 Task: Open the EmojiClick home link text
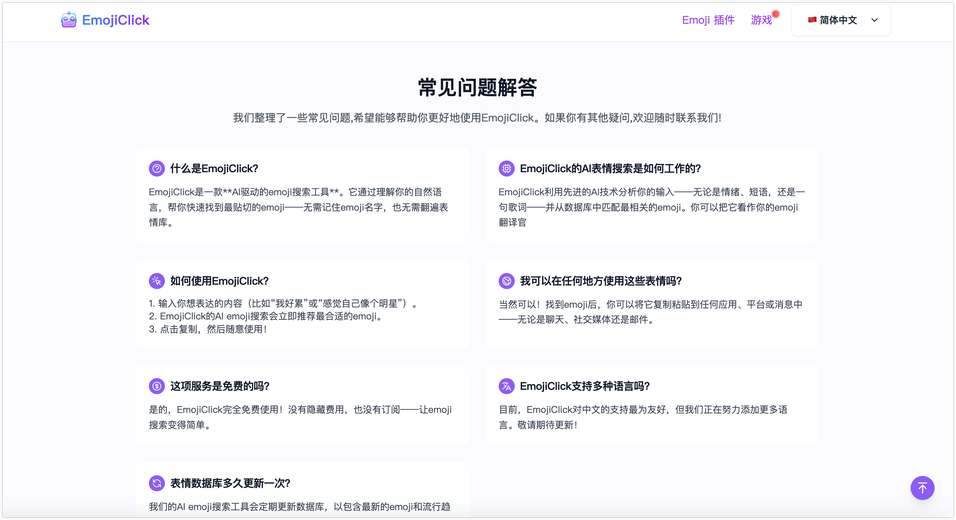(116, 20)
